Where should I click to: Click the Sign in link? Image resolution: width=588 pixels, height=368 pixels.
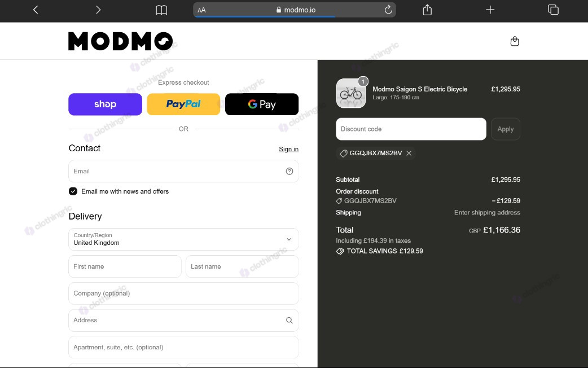coord(288,150)
